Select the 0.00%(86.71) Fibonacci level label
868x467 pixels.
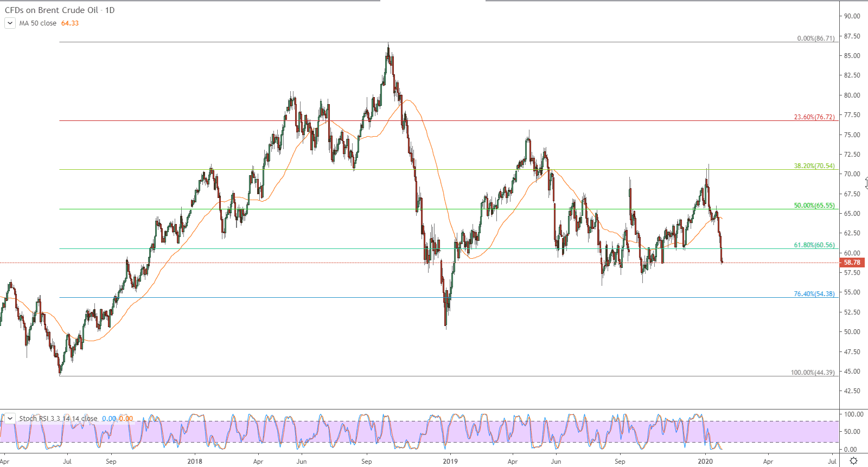click(x=816, y=39)
